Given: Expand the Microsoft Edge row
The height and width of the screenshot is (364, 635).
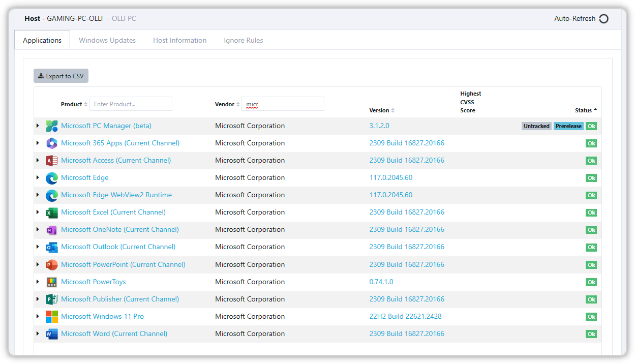Looking at the screenshot, I should point(38,177).
